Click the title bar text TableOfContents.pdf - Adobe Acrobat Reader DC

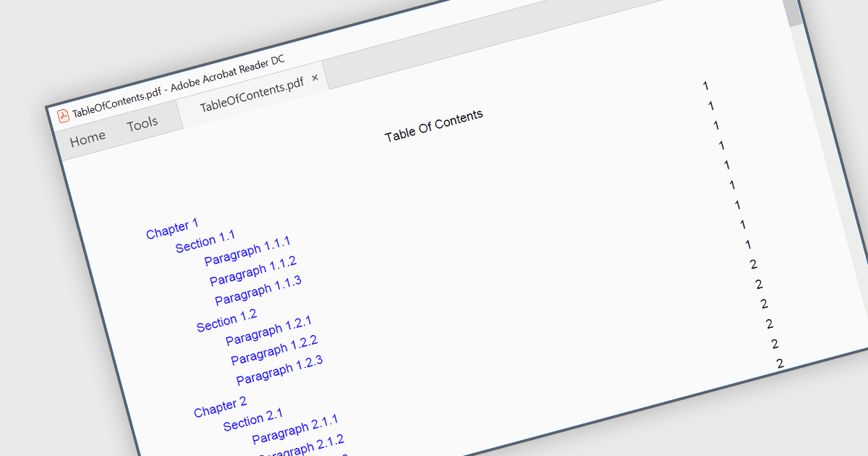click(x=179, y=85)
